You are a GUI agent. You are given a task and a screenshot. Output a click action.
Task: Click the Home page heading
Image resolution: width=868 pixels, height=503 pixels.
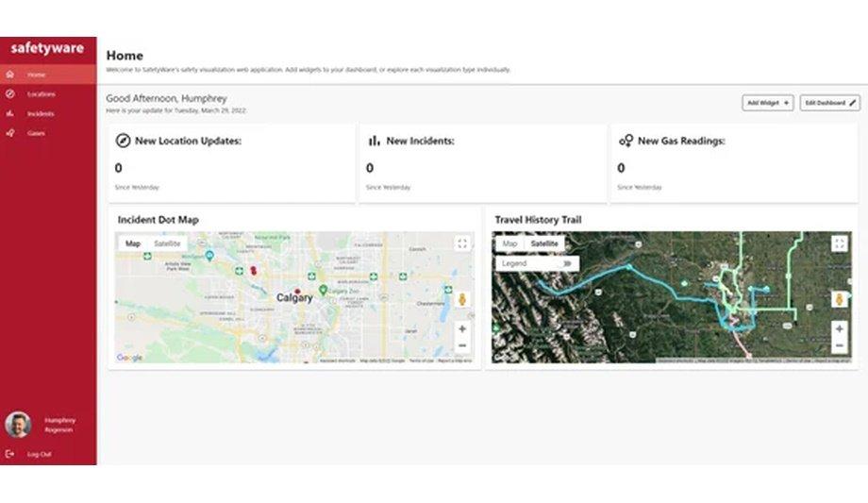point(125,56)
